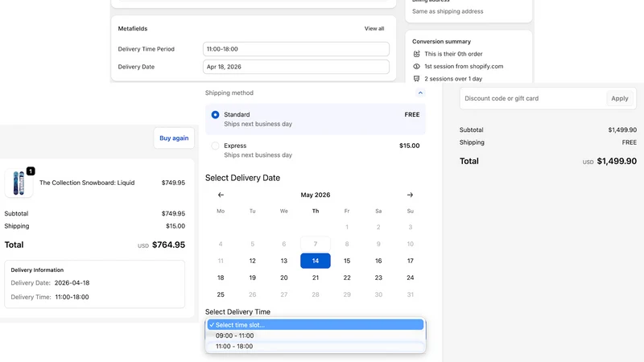Click the $764.95 total amount

tap(168, 245)
